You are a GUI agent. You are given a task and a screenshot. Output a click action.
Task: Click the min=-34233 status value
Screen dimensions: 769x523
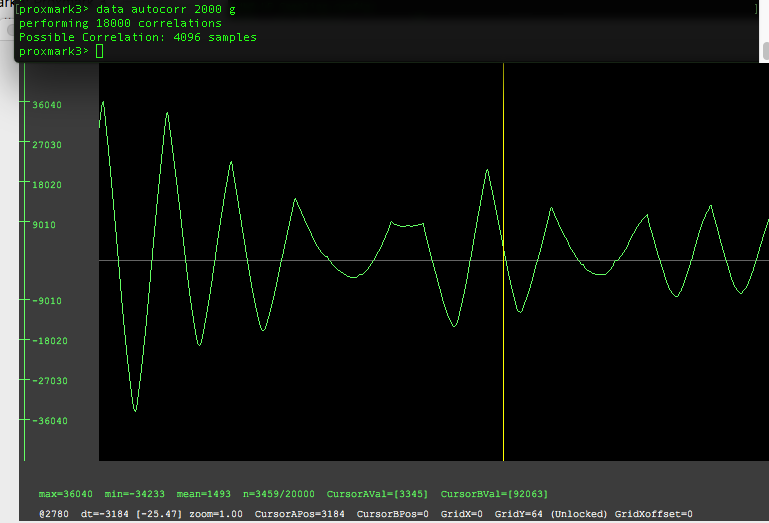134,494
